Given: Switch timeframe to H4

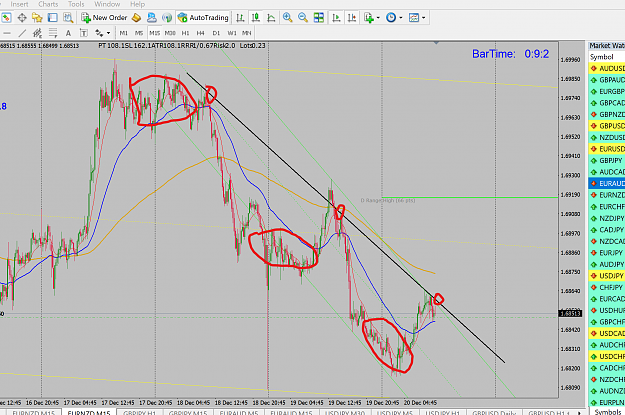Looking at the screenshot, I should pyautogui.click(x=200, y=33).
